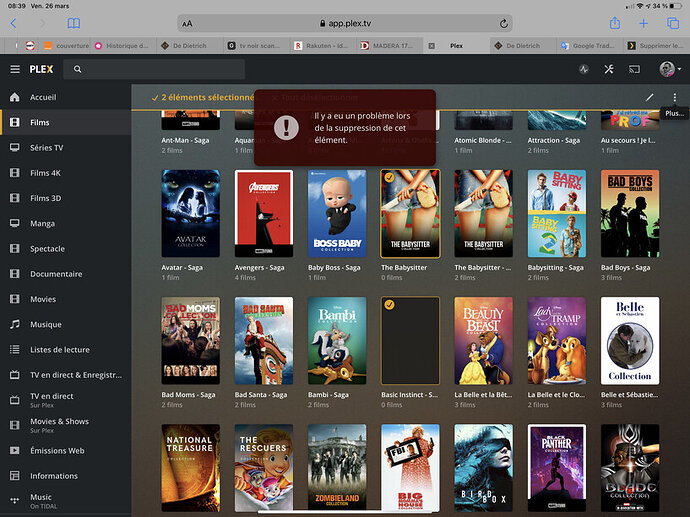The image size is (690, 517).
Task: Open the Spectacle library
Action: click(66, 249)
